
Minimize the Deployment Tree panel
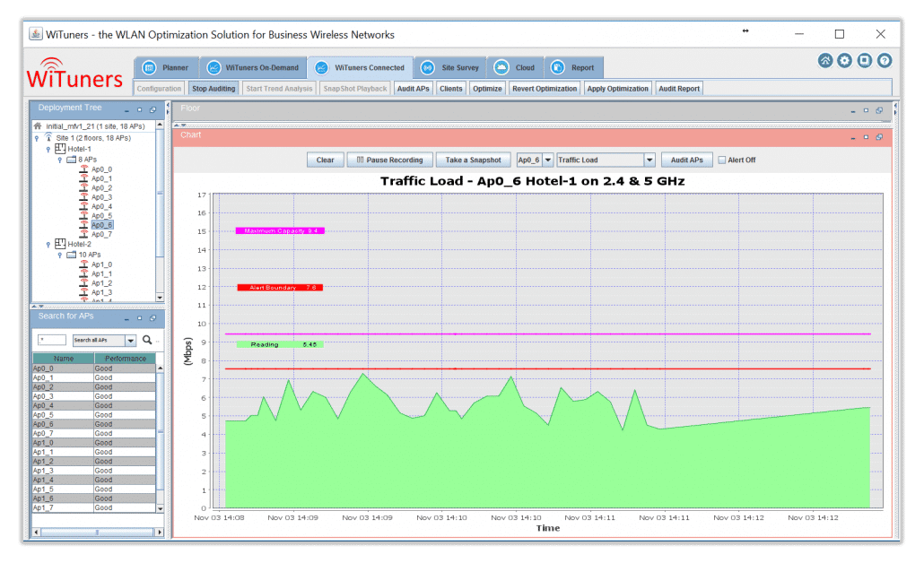(126, 110)
